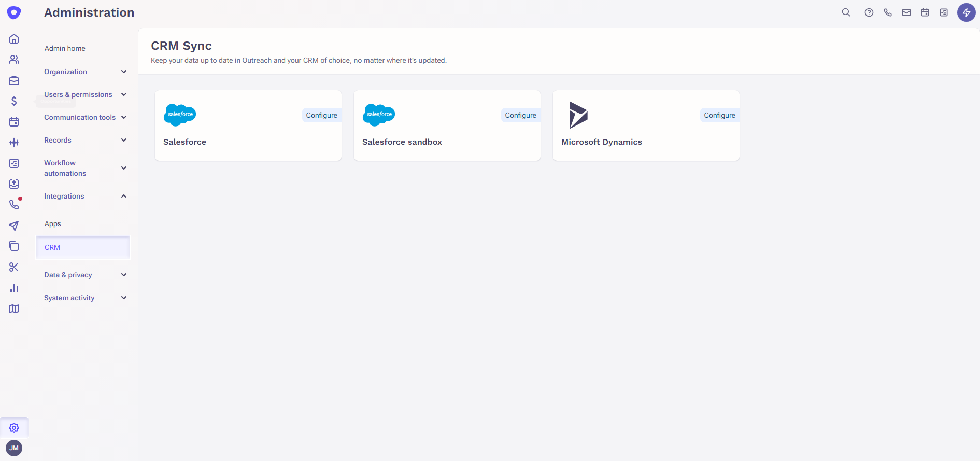The image size is (980, 461).
Task: Open the Home icon in sidebar
Action: 14,39
